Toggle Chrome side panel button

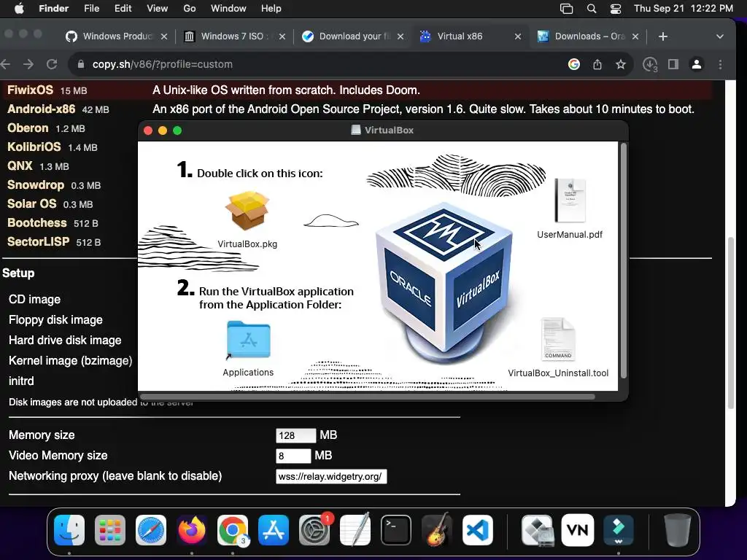pos(673,64)
